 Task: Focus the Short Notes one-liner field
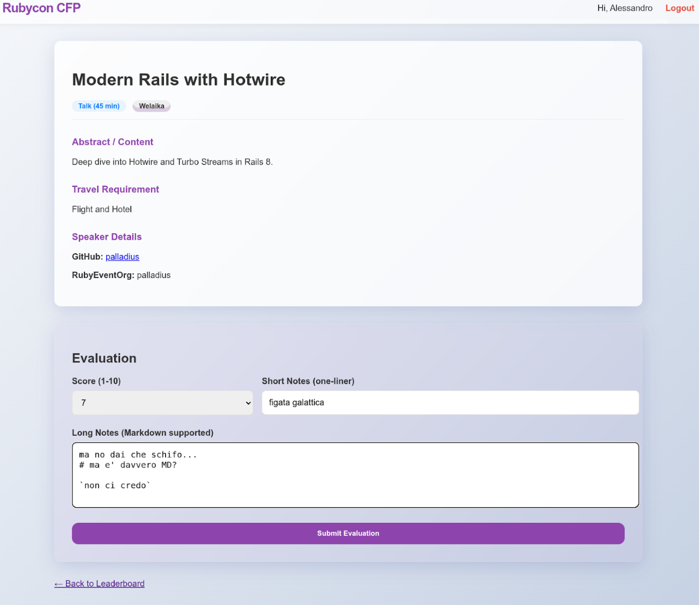click(x=450, y=403)
